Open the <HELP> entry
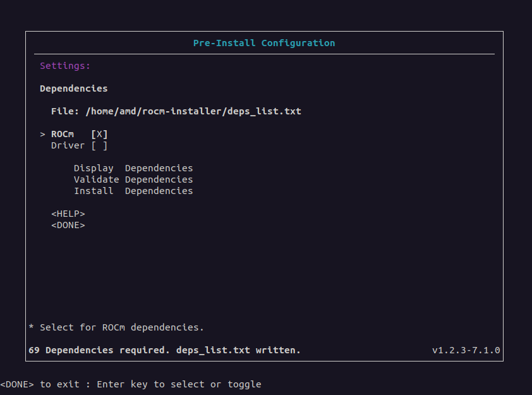Image resolution: width=532 pixels, height=395 pixels. tap(68, 214)
